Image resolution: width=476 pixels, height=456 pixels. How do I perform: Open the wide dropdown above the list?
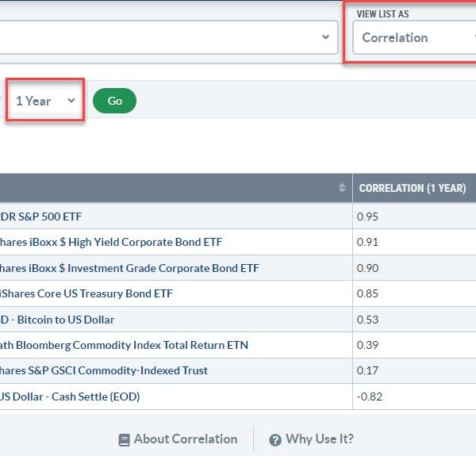pyautogui.click(x=169, y=37)
